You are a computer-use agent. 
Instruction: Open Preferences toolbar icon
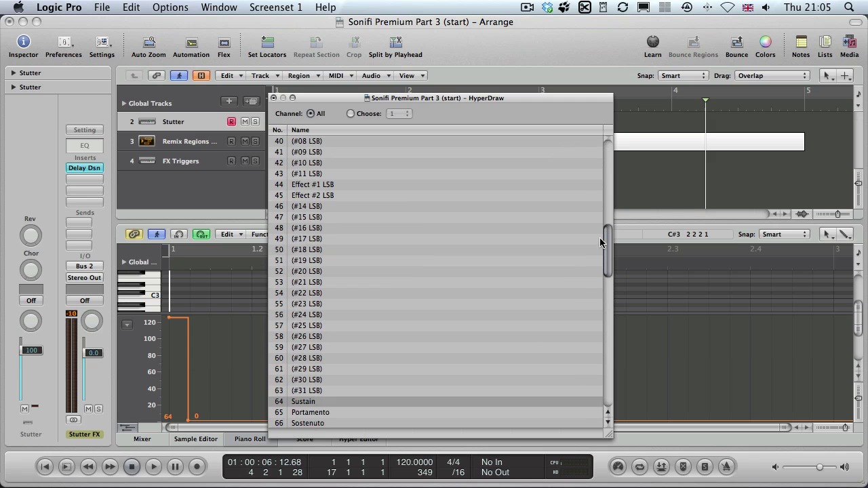pyautogui.click(x=64, y=43)
